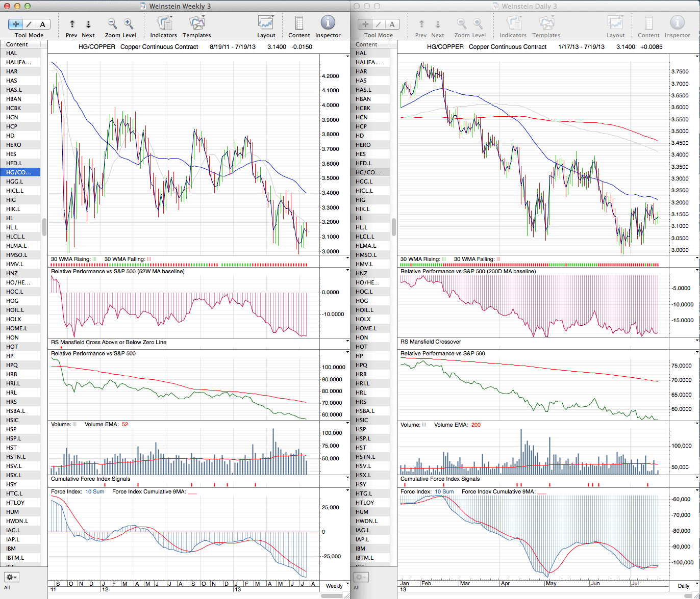Viewport: 700px width, 599px height.
Task: Click the left symbol list scrollbar handle
Action: coord(44,227)
